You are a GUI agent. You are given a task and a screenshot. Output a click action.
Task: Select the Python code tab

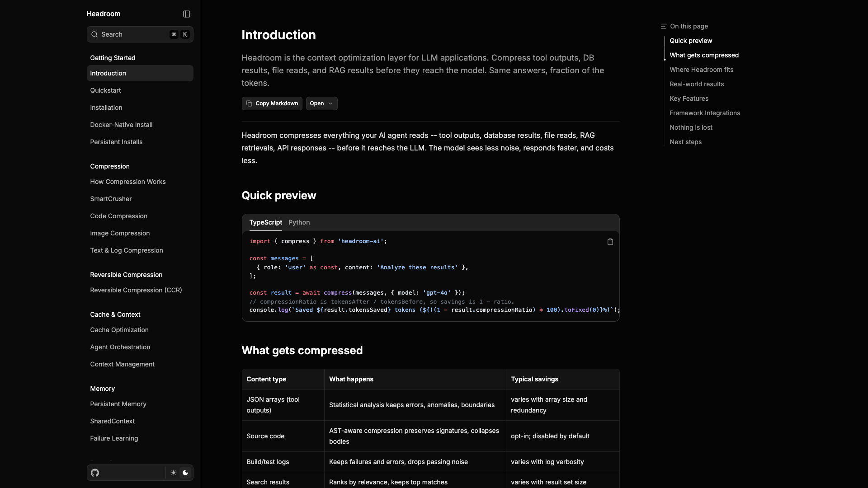pyautogui.click(x=299, y=222)
